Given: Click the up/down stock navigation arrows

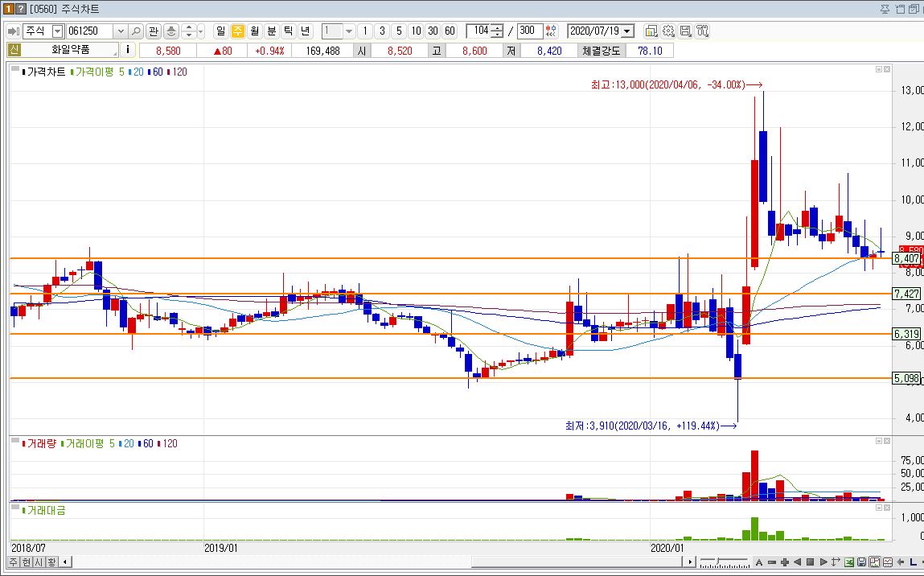Looking at the screenshot, I should 188,31.
